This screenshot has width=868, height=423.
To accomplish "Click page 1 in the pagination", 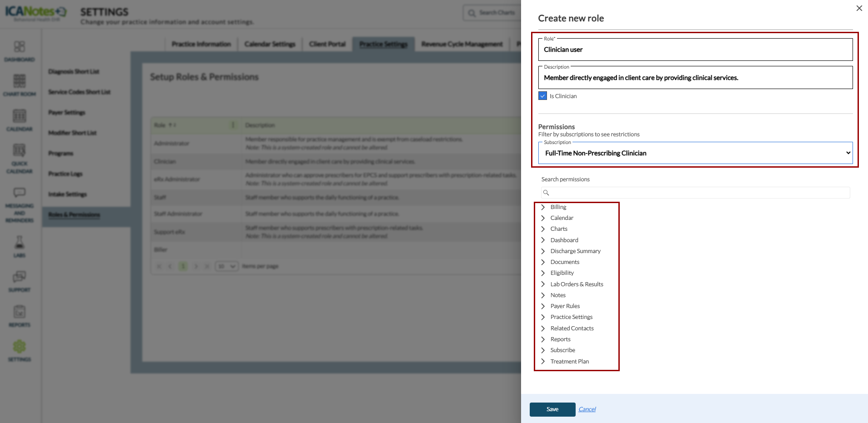I will coord(183,266).
